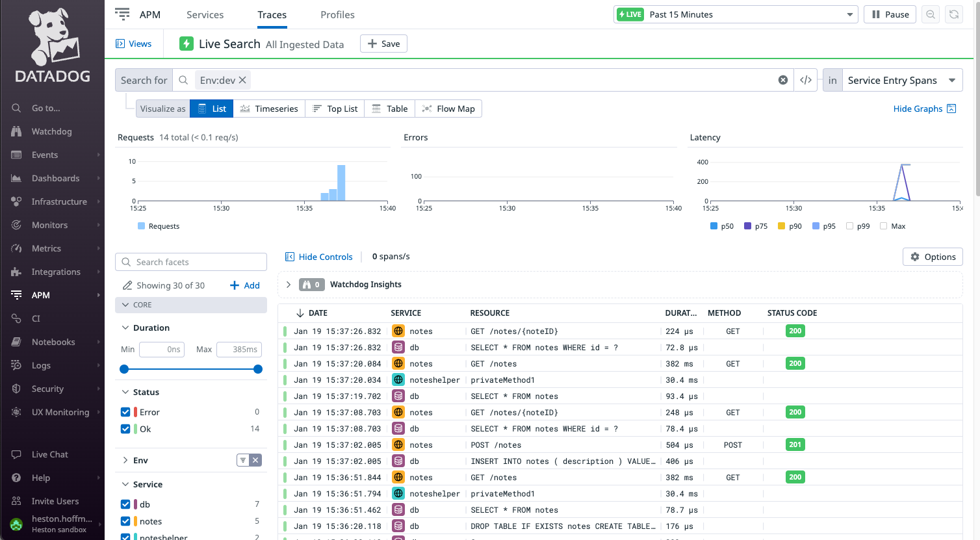Clear the search query with the X icon

point(783,80)
